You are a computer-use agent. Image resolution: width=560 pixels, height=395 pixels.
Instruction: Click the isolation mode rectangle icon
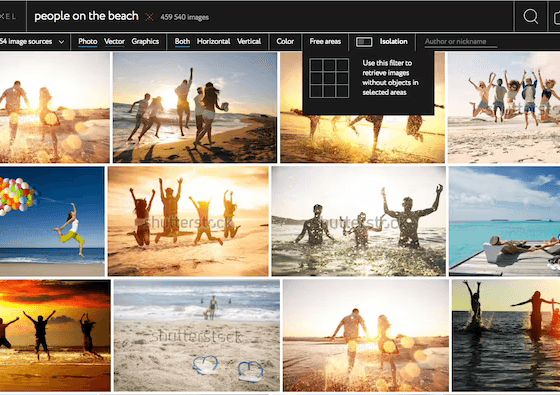[364, 42]
